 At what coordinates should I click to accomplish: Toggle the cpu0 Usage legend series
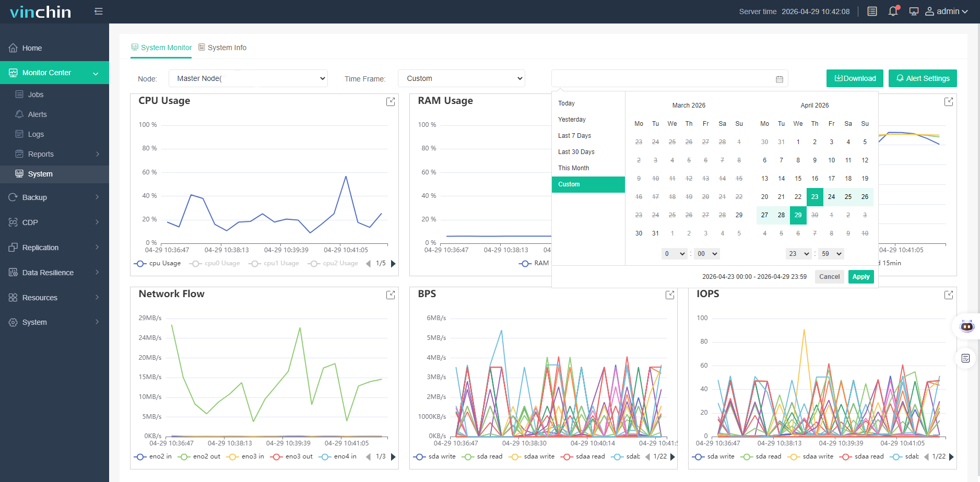tap(215, 263)
